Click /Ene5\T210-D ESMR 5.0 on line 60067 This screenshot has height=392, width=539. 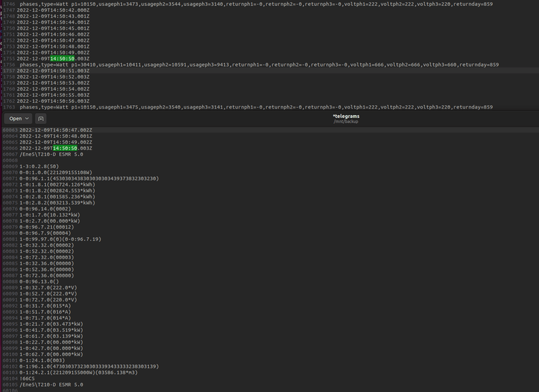click(51, 155)
